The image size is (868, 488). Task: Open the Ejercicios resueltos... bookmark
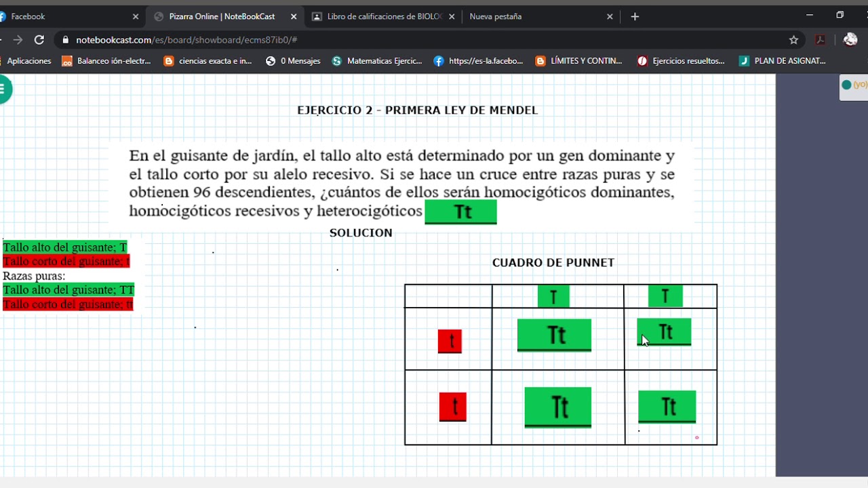681,61
